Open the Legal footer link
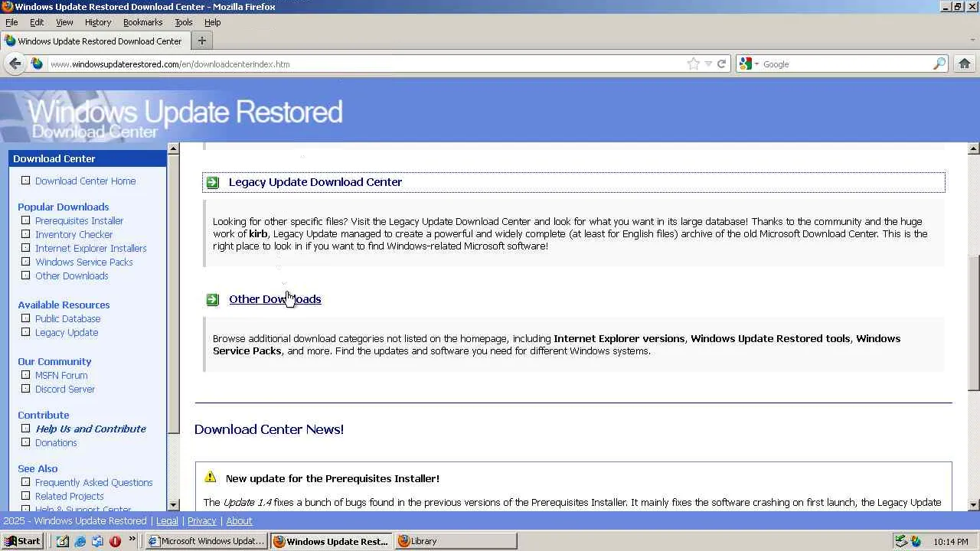This screenshot has height=551, width=980. 167,521
